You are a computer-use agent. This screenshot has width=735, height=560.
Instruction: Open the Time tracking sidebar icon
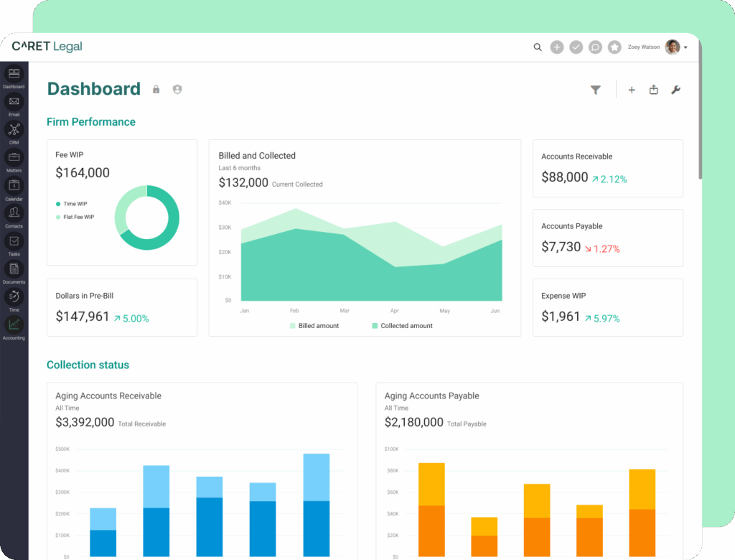coord(14,297)
